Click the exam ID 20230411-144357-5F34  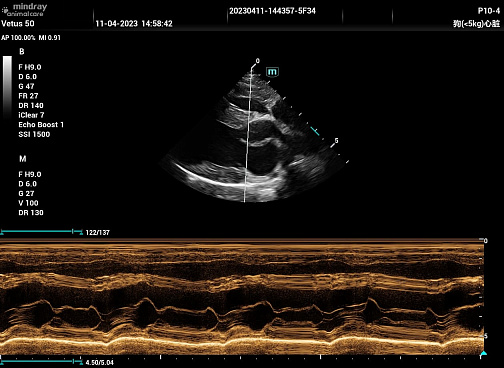click(x=272, y=11)
